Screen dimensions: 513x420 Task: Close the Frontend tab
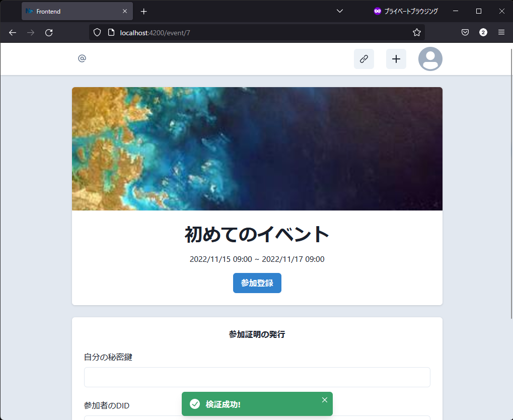pyautogui.click(x=125, y=11)
